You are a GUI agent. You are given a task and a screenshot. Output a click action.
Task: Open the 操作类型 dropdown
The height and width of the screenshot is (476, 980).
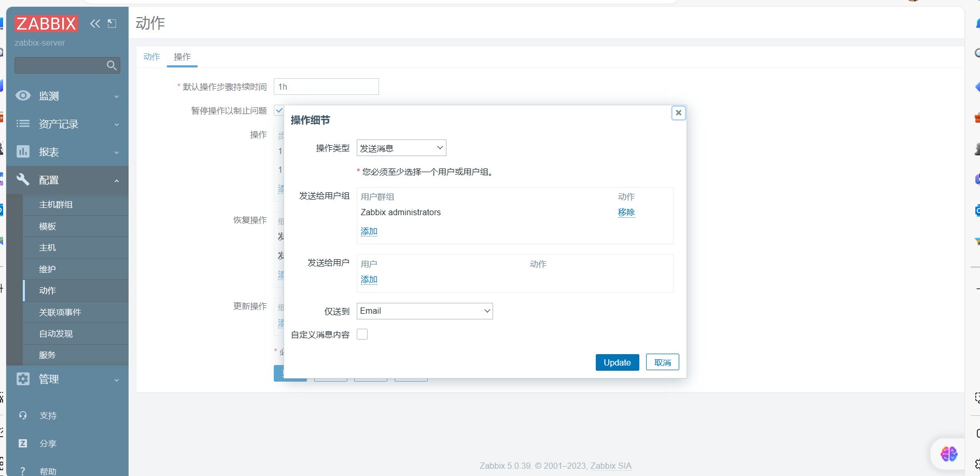(401, 148)
